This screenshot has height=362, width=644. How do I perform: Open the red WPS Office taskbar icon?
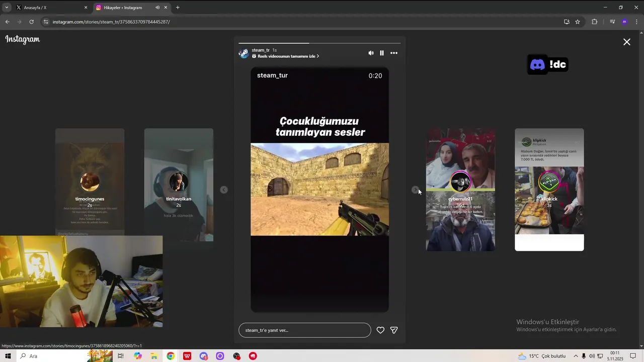click(187, 356)
